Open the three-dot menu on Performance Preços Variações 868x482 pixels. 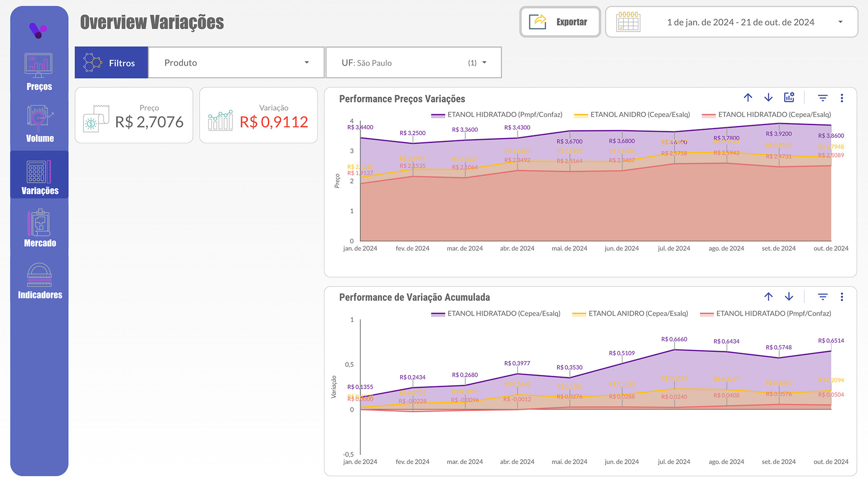843,98
